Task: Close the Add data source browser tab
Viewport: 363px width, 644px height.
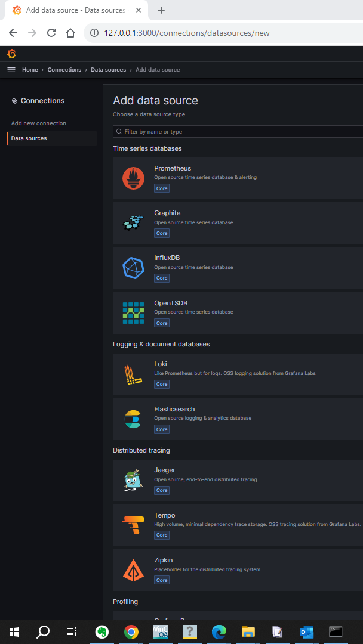Action: tap(139, 10)
